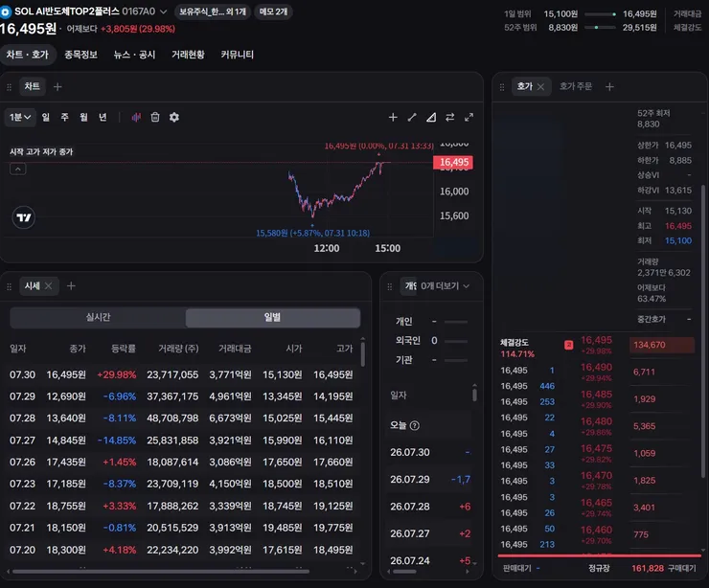Click the 등락률 column header
709x588 pixels.
coord(124,349)
